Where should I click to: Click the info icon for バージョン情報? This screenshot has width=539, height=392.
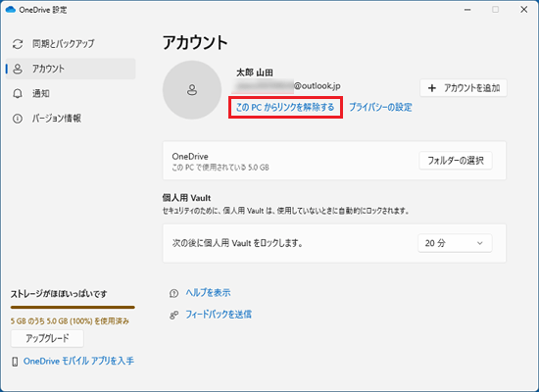(x=18, y=119)
